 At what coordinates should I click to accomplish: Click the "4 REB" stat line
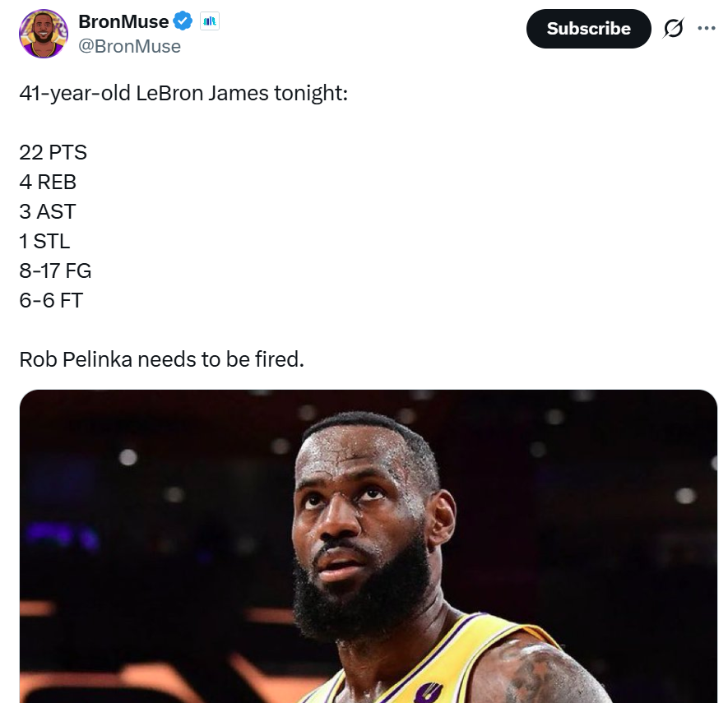point(48,182)
